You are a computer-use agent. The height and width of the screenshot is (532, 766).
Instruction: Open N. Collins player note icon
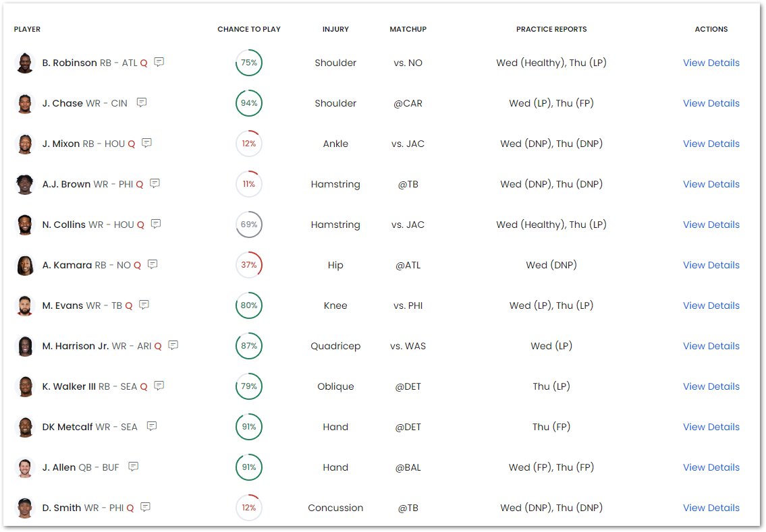[156, 224]
